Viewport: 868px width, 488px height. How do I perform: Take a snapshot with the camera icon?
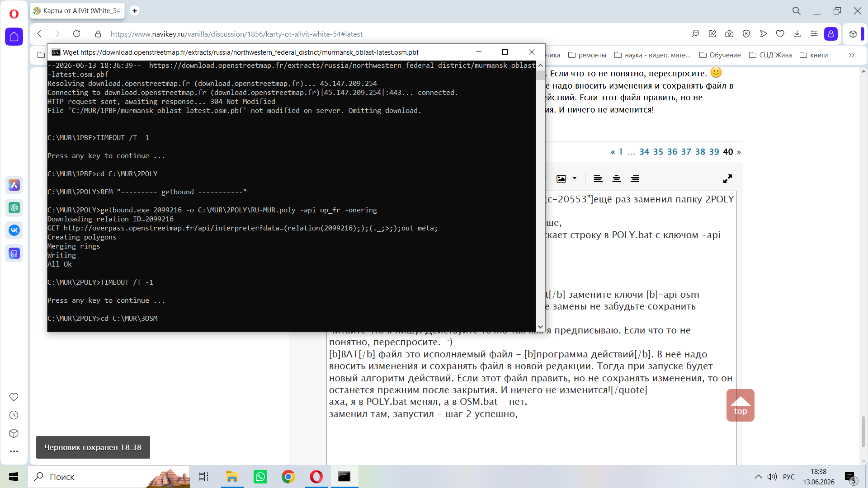pos(729,34)
